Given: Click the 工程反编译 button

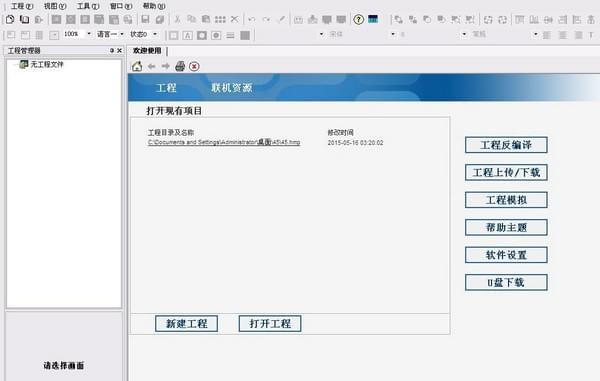Looking at the screenshot, I should (x=506, y=145).
